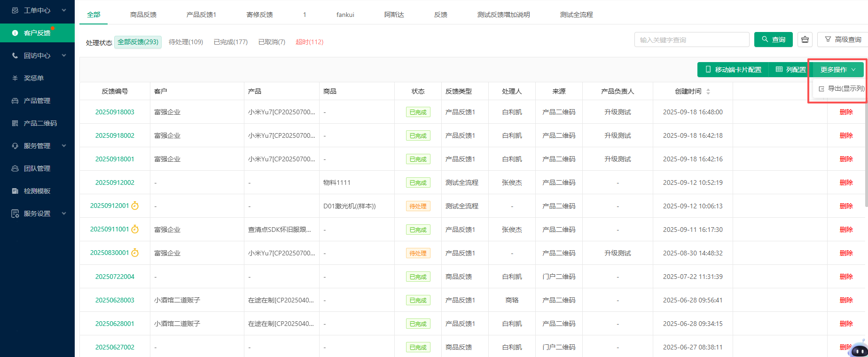Click the clock icon beside 20250830001

tap(135, 253)
